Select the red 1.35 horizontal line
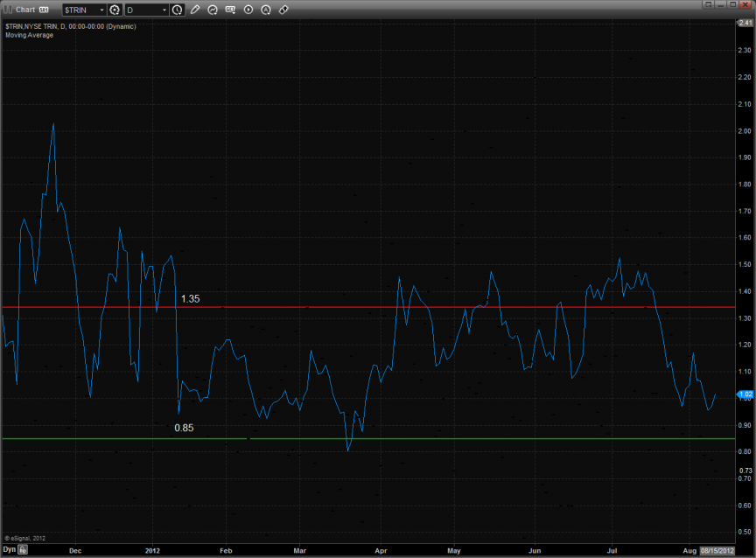Image resolution: width=756 pixels, height=558 pixels. pos(437,307)
